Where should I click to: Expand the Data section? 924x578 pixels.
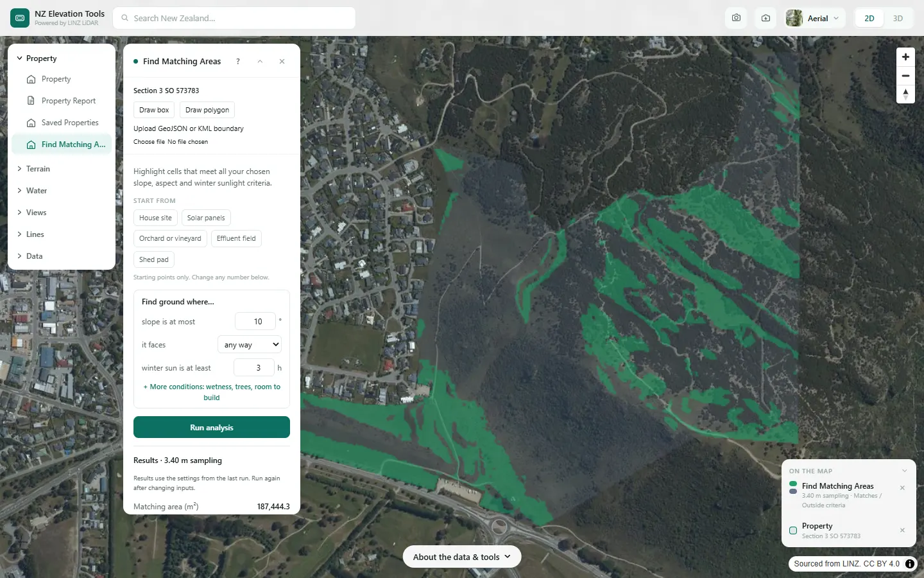62,256
